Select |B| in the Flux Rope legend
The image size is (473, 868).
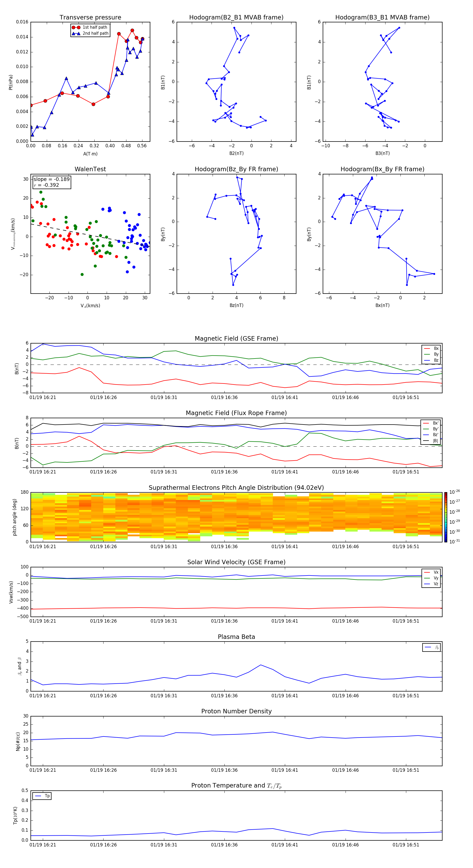[x=431, y=441]
